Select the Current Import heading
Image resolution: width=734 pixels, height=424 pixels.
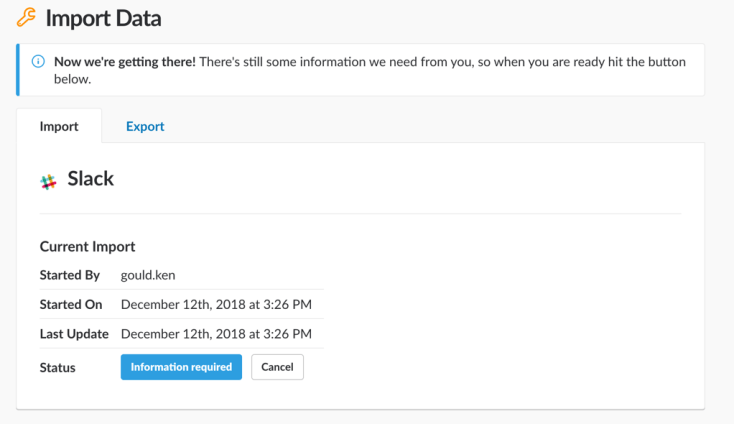tap(87, 246)
